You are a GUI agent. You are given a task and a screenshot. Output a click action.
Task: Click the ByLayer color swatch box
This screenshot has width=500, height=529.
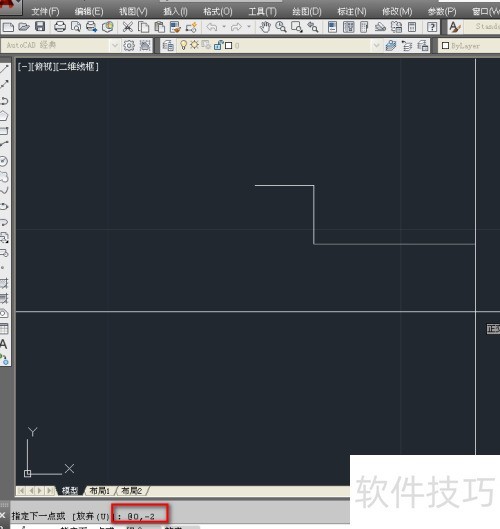click(445, 46)
